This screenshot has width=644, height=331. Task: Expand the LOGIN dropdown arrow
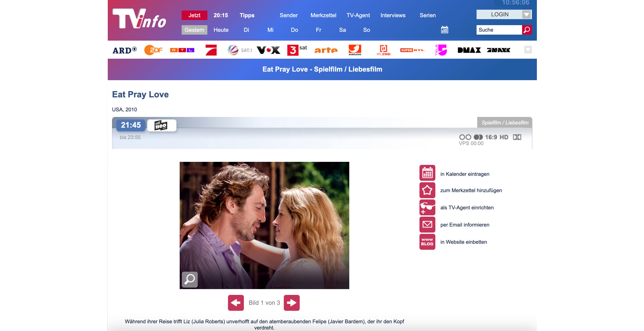click(527, 15)
